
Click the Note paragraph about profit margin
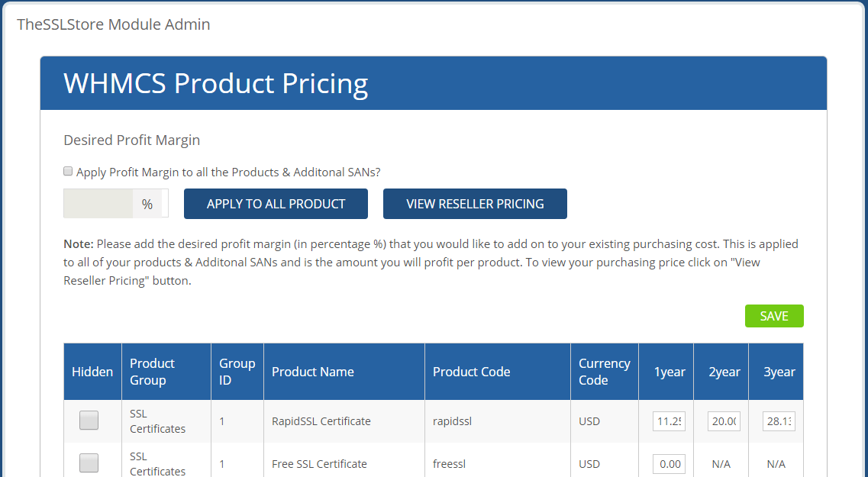[431, 263]
